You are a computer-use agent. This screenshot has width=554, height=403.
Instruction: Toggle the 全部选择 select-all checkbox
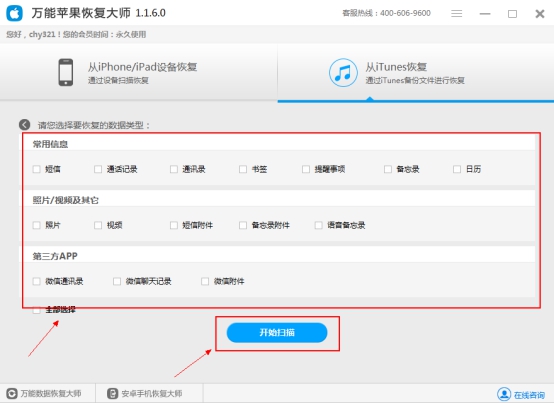(36, 310)
